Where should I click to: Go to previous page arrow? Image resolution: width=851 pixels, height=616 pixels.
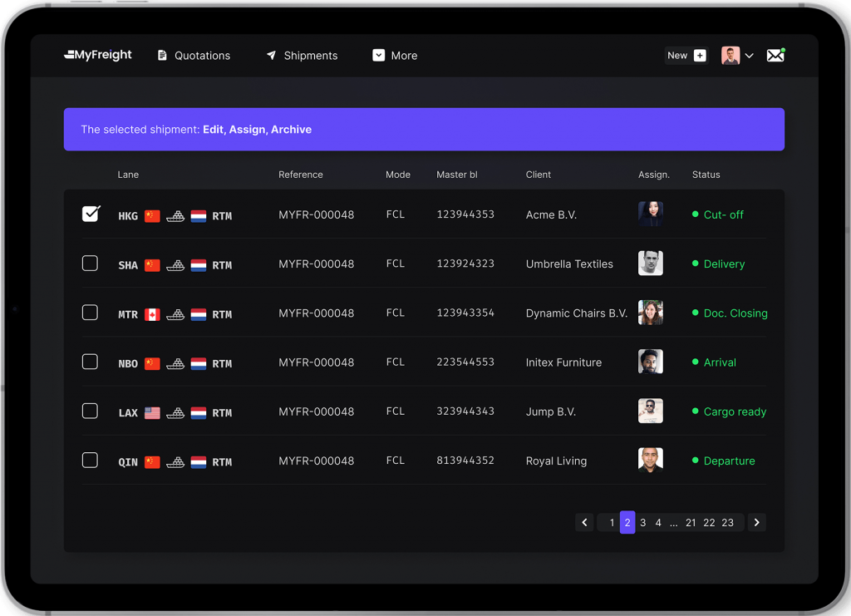pyautogui.click(x=584, y=522)
